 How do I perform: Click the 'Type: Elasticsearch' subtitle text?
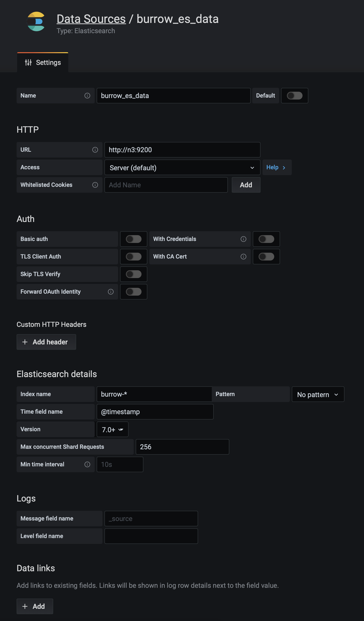coord(86,31)
